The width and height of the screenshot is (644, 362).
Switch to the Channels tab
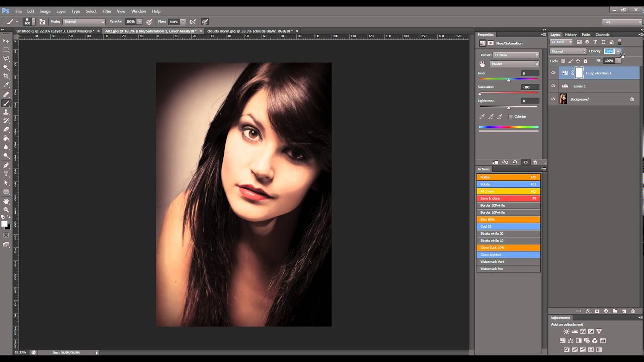[x=602, y=35]
